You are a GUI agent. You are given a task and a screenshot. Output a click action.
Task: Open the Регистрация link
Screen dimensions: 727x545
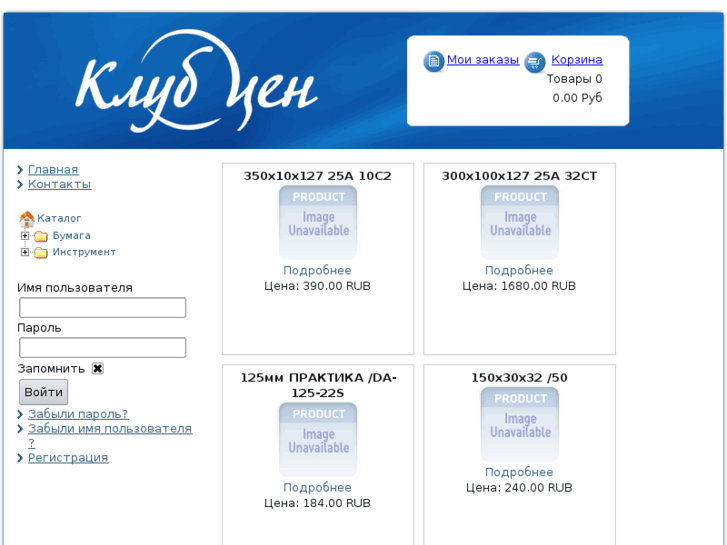pos(68,458)
